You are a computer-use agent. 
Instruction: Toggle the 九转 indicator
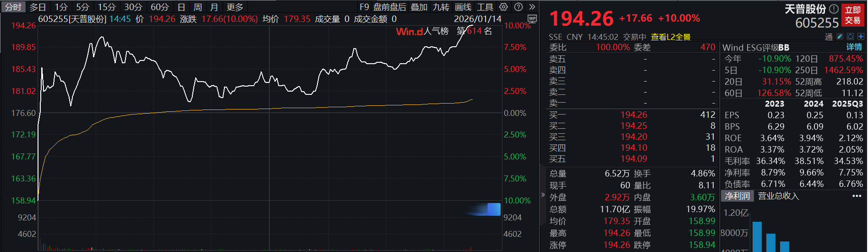(441, 7)
